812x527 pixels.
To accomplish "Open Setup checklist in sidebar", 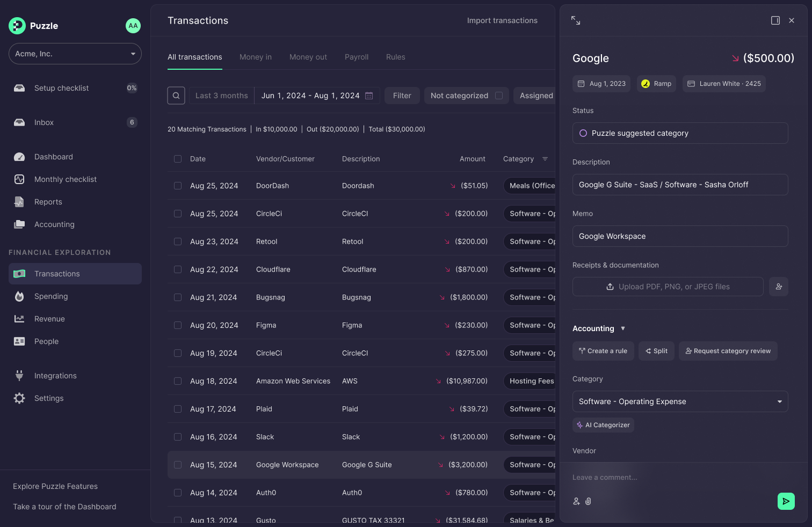I will tap(75, 88).
